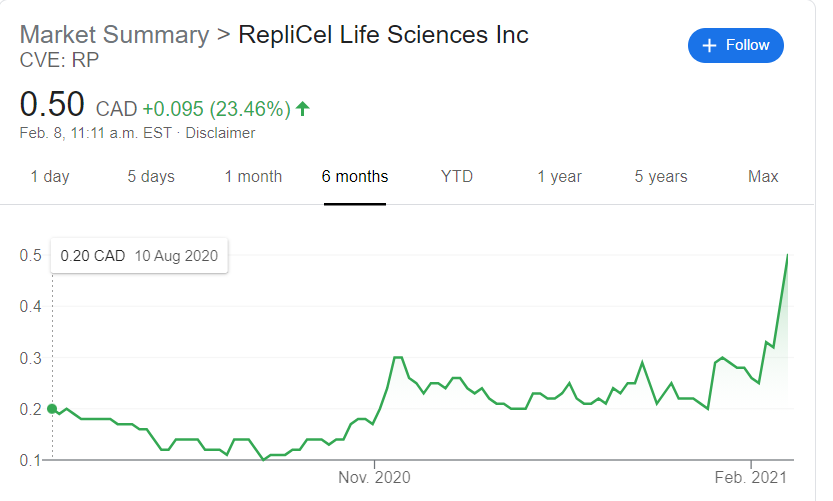Switch to the YTD tab
Screen dimensions: 833x501
click(457, 177)
